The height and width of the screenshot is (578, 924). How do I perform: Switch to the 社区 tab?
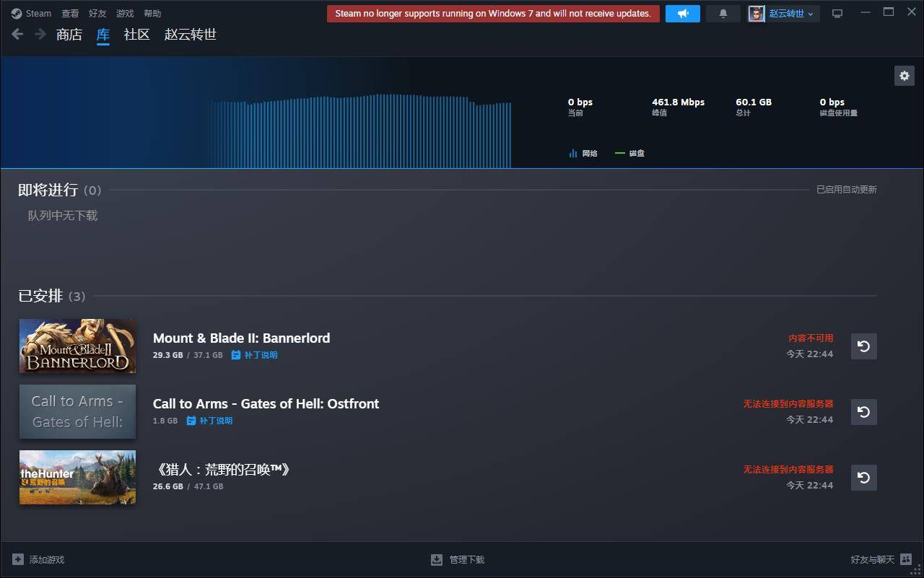click(136, 35)
